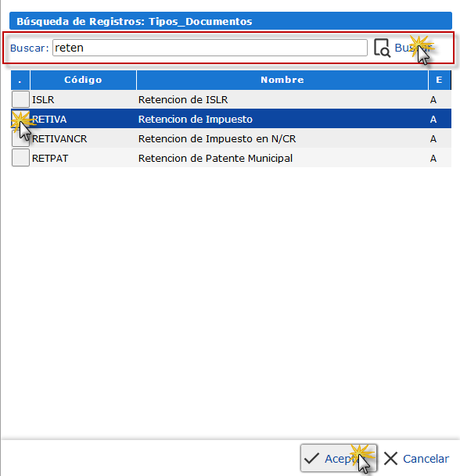Toggle the checkbox of the RETIVA row
Screen dimensions: 460x476
(20, 119)
